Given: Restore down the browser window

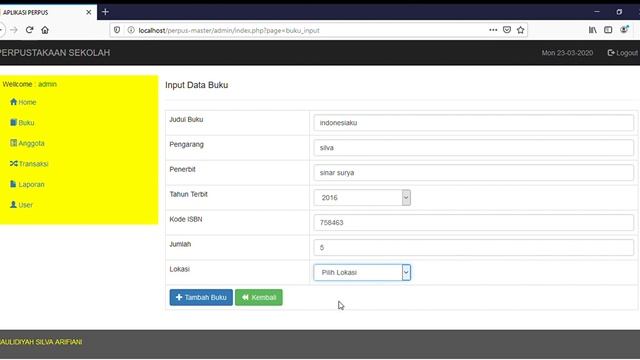Looking at the screenshot, I should [x=619, y=12].
